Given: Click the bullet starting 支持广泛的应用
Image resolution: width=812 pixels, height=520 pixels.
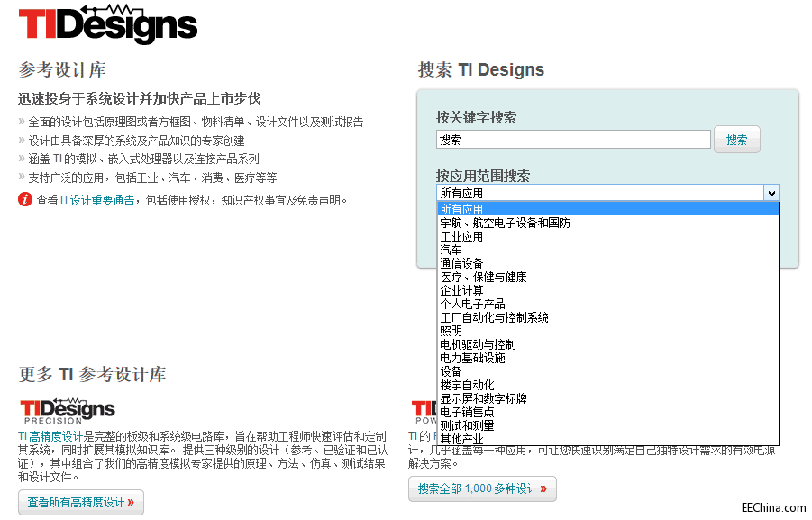Looking at the screenshot, I should click(152, 178).
